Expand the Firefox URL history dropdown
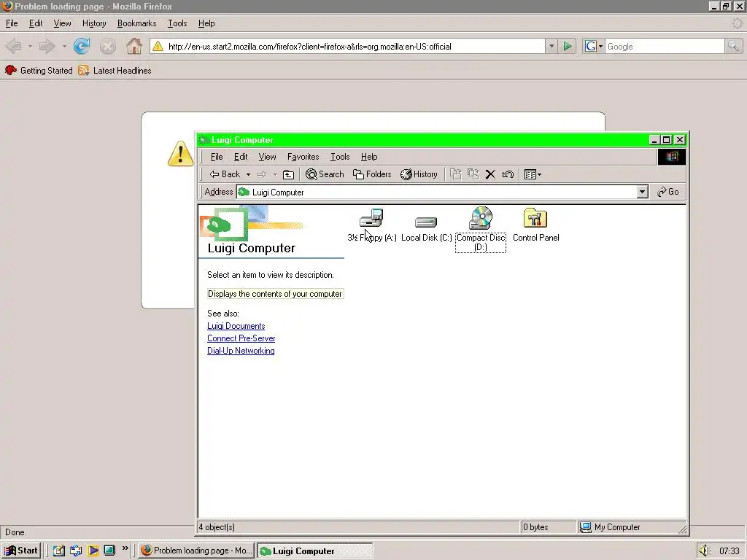Screen dimensions: 747x560 [551, 46]
